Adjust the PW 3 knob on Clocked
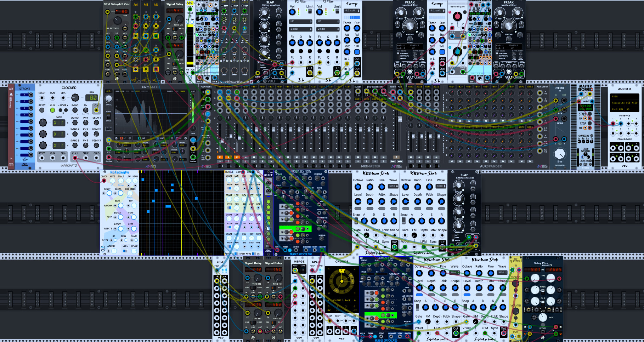This screenshot has width=644, height=342. [86, 145]
